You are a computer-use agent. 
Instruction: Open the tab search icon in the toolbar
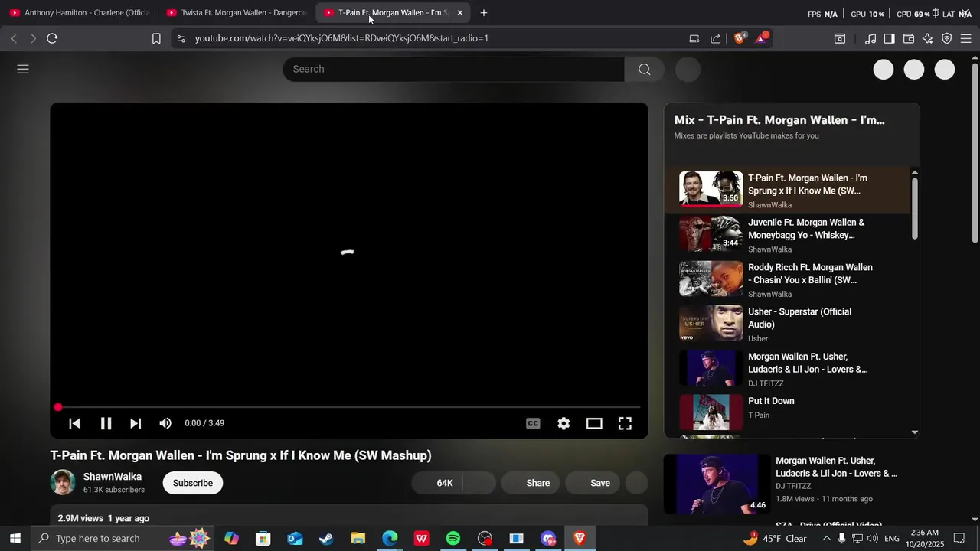[840, 38]
